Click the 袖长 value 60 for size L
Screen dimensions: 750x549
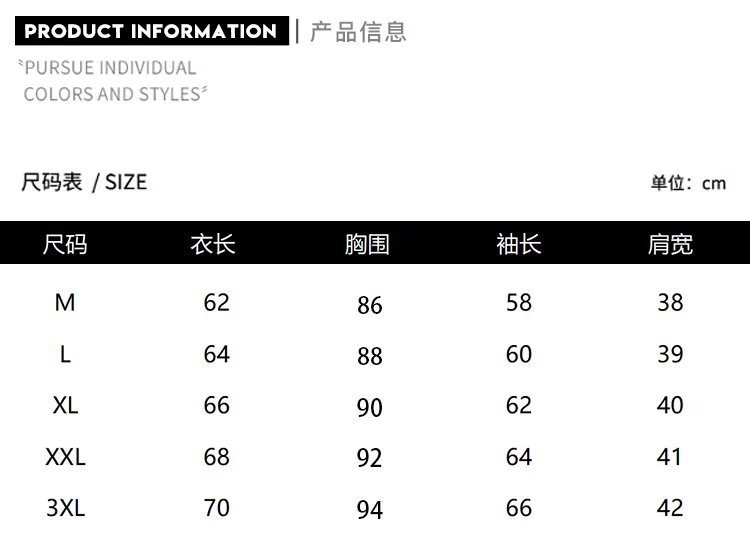(519, 354)
